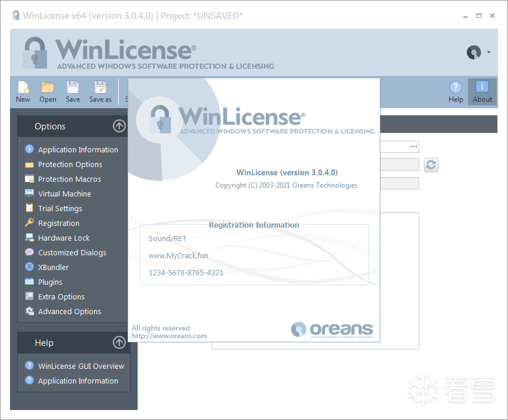Click the Advanced Options gear icon
The width and height of the screenshot is (508, 420).
[29, 311]
